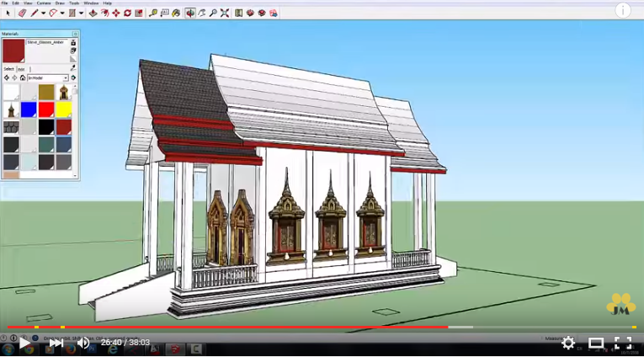Open the Edit menu

pyautogui.click(x=16, y=3)
